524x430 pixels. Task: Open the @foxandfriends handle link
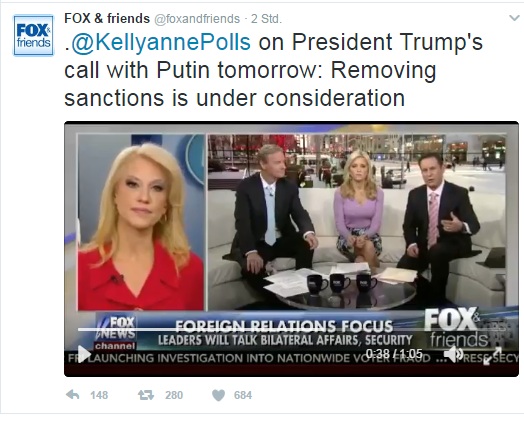coord(197,19)
